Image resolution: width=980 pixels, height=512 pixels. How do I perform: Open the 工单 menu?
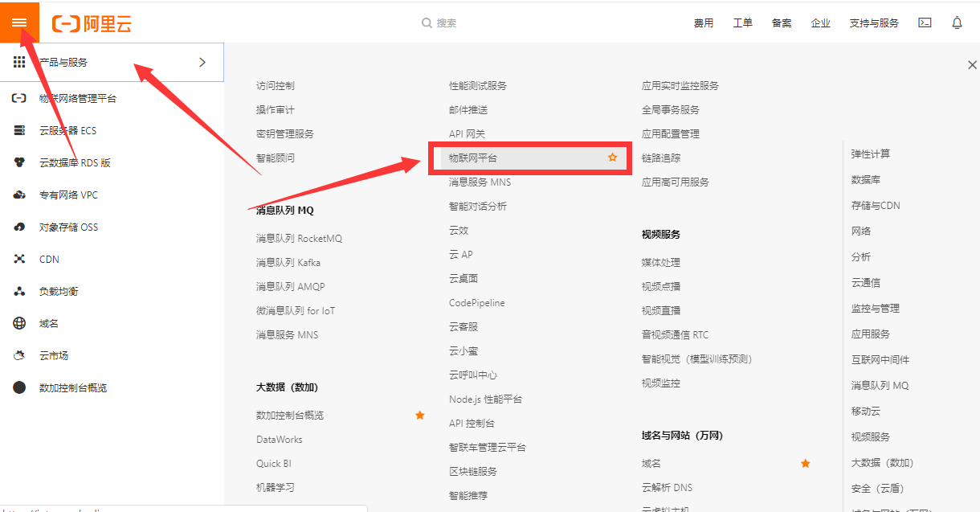743,23
